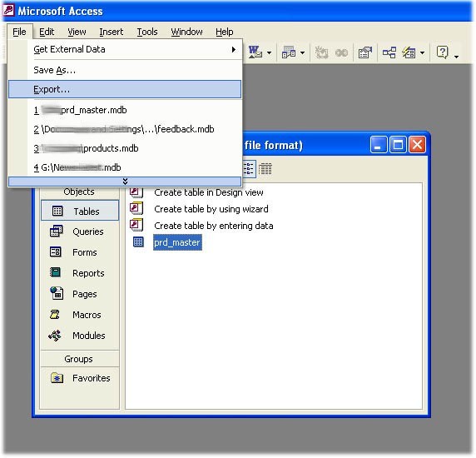Viewport: 476px width, 458px height.
Task: Click the entering data shortcut icon
Action: coord(136,225)
